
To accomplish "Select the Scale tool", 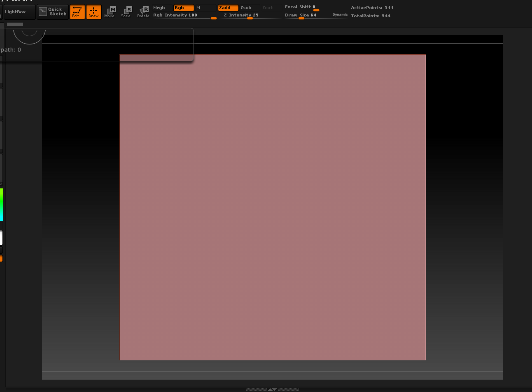I will point(126,12).
